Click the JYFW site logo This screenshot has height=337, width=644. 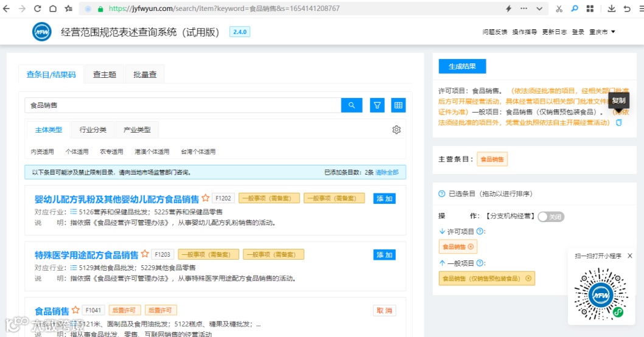coord(42,32)
